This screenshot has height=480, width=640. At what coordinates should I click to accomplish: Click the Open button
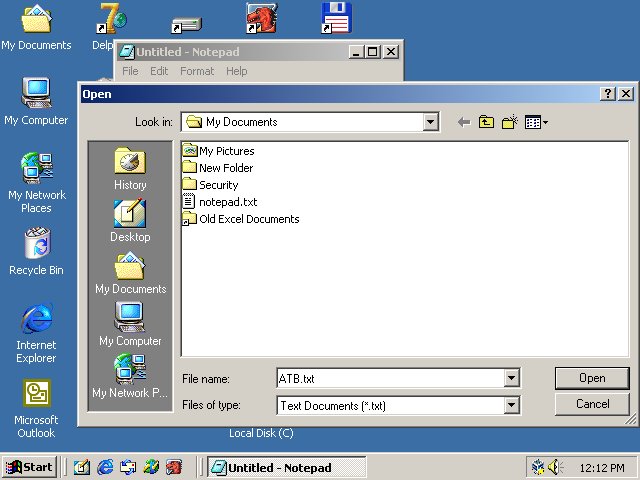point(592,378)
